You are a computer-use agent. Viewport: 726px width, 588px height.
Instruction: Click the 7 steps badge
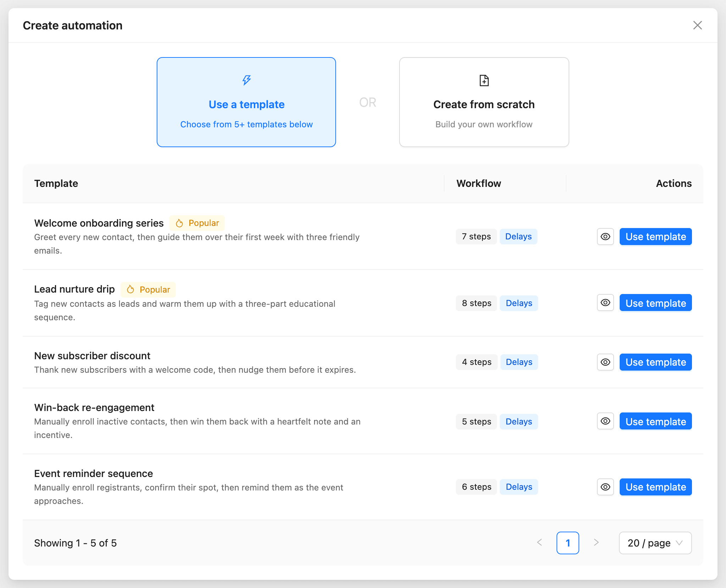(476, 237)
